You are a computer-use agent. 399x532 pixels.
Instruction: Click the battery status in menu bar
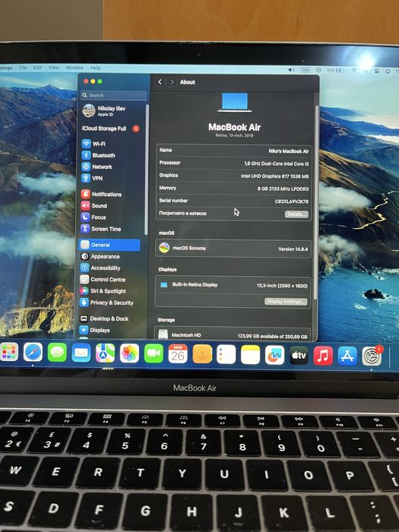pos(335,70)
